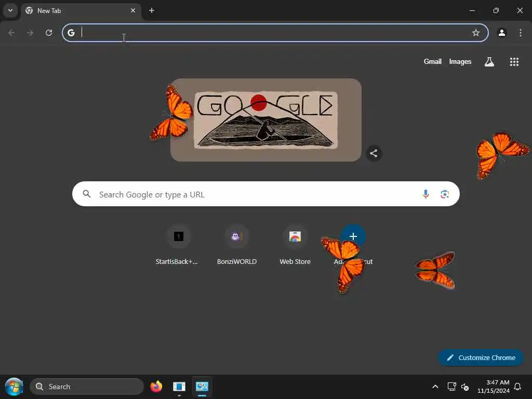This screenshot has height=399, width=532.
Task: Click Customize Chrome button
Action: [x=481, y=357]
